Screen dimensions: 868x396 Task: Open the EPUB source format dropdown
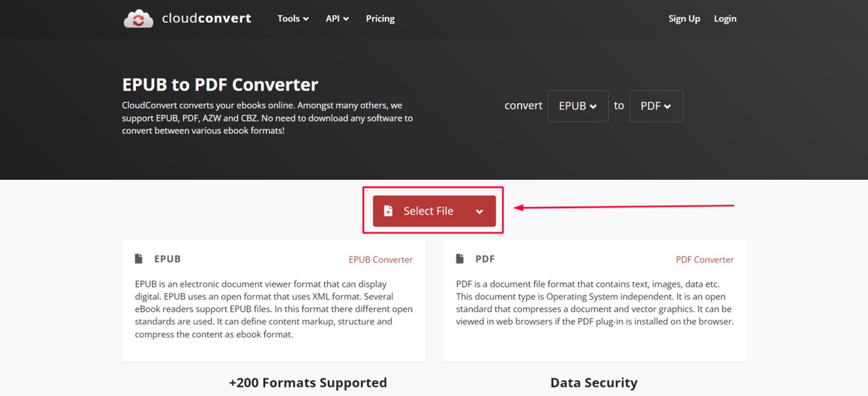tap(578, 106)
